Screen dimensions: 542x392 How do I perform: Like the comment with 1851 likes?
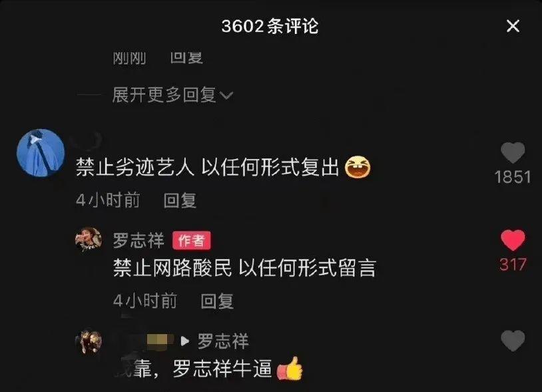tap(513, 152)
